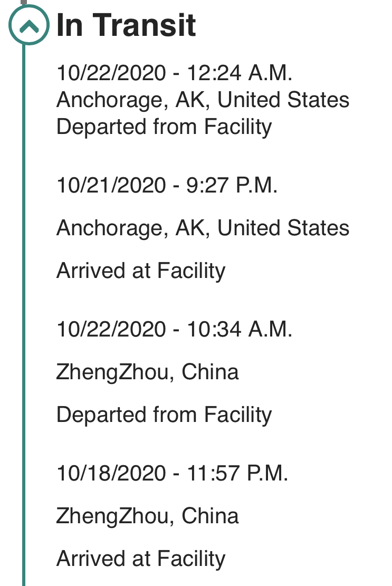Select the 9:27 P.M. time text
Image resolution: width=392 pixels, height=586 pixels.
233,185
